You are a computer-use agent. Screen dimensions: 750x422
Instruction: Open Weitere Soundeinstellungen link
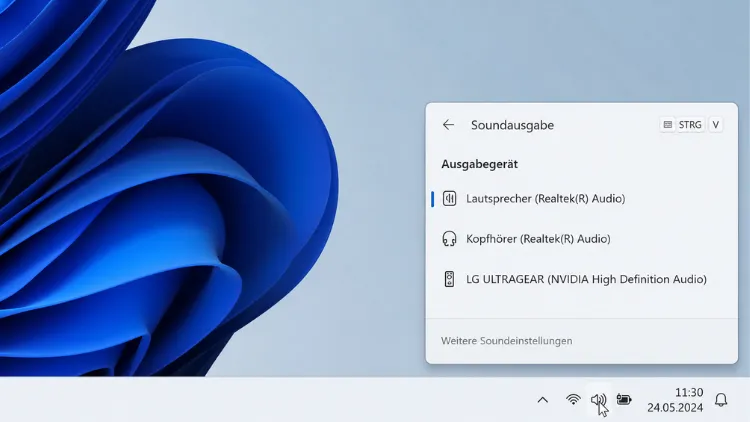click(507, 341)
